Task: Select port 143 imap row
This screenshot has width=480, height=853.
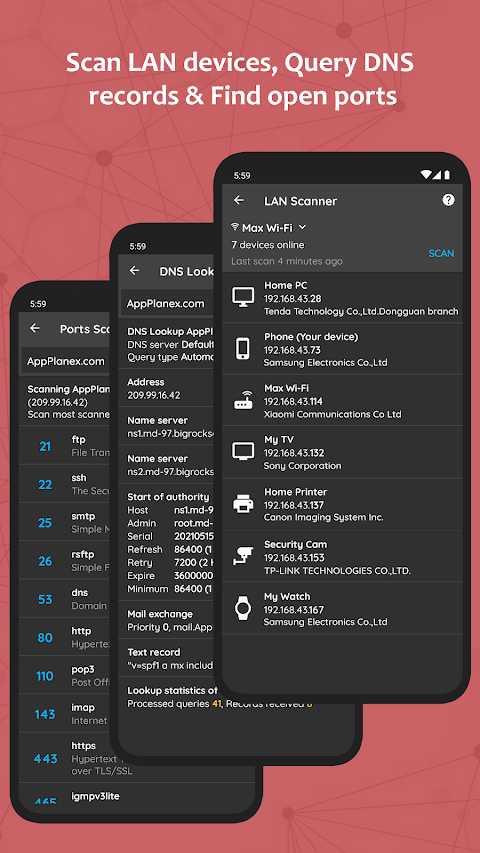Action: pos(65,714)
